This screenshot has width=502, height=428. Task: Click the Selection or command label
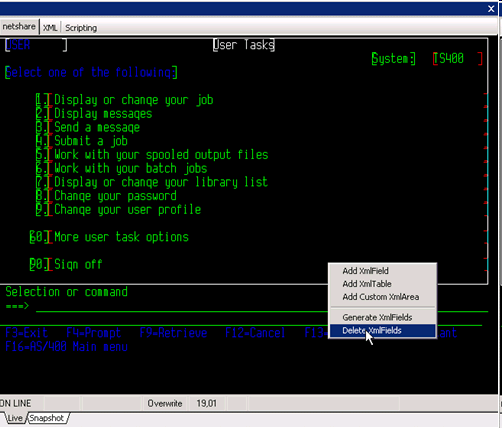(66, 291)
